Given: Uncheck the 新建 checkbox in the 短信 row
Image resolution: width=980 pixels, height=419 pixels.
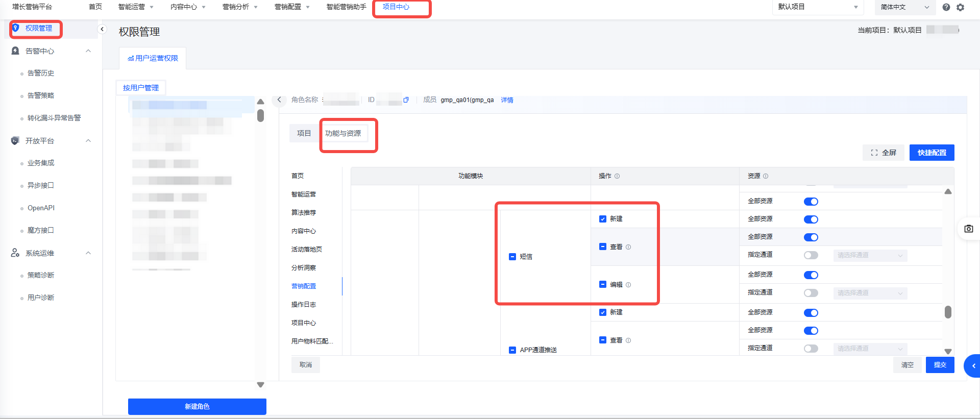Looking at the screenshot, I should tap(603, 219).
